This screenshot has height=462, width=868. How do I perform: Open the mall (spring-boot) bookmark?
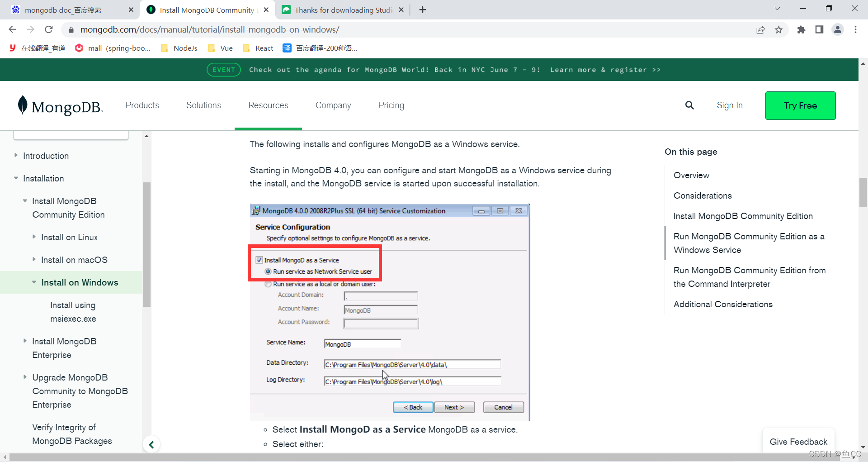(113, 48)
